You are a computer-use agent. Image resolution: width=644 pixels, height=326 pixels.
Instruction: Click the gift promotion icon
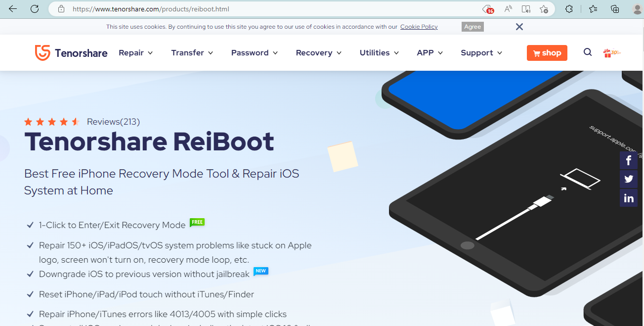(611, 52)
